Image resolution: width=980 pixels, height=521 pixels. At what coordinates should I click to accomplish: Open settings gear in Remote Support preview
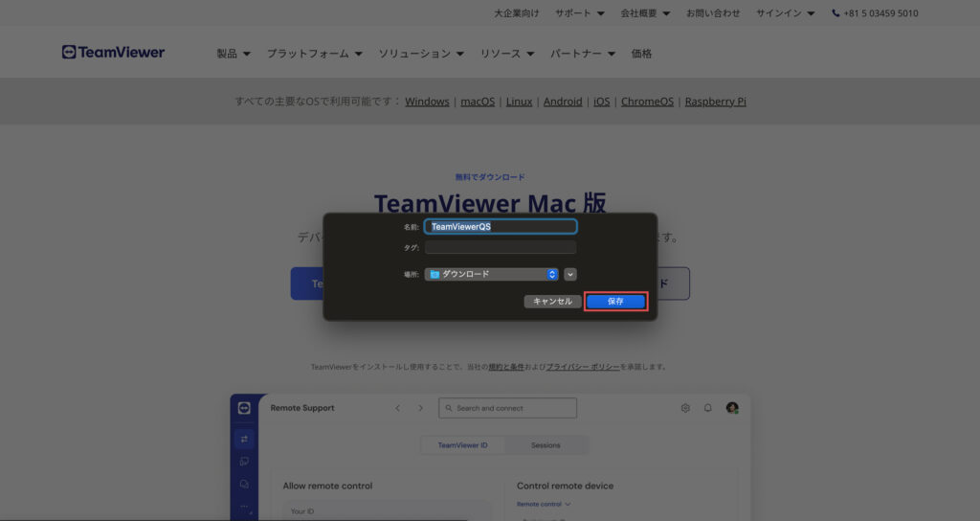coord(685,408)
